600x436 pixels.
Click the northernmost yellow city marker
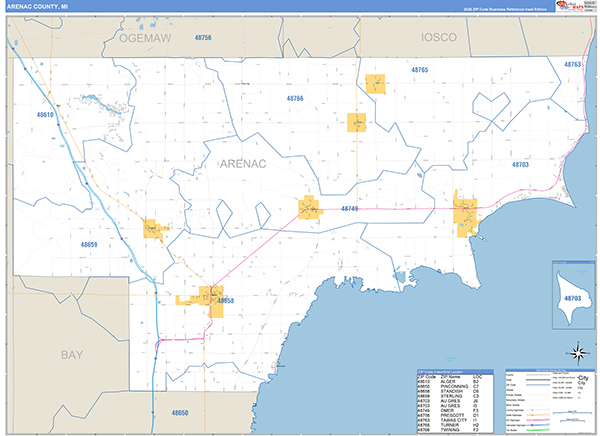(376, 84)
